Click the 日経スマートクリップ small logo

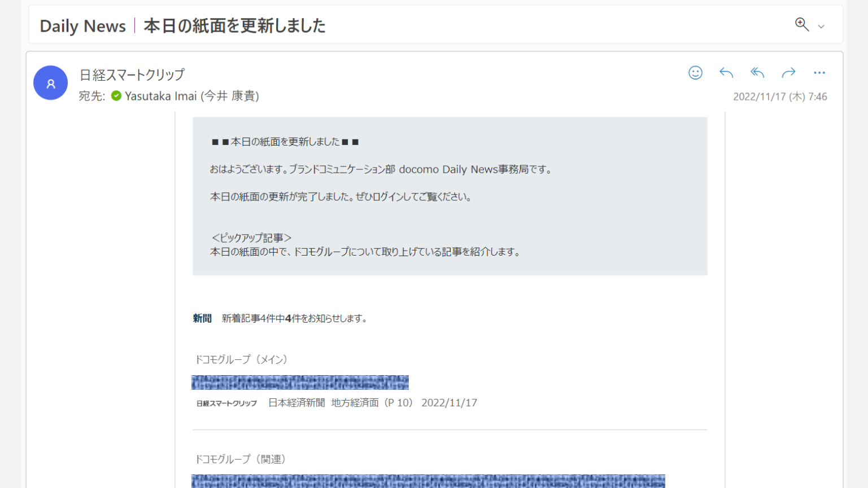coord(226,403)
